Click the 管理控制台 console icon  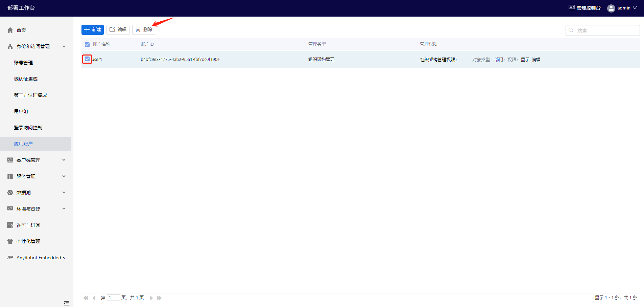click(x=571, y=8)
